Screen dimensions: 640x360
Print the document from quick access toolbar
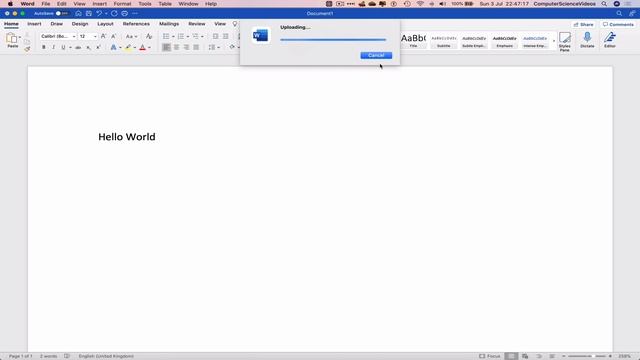pyautogui.click(x=124, y=13)
